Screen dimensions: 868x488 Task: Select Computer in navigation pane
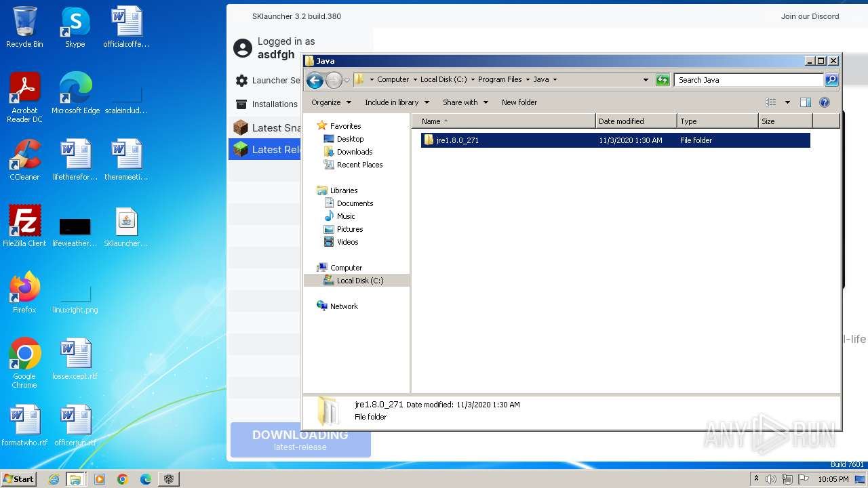pyautogui.click(x=346, y=268)
